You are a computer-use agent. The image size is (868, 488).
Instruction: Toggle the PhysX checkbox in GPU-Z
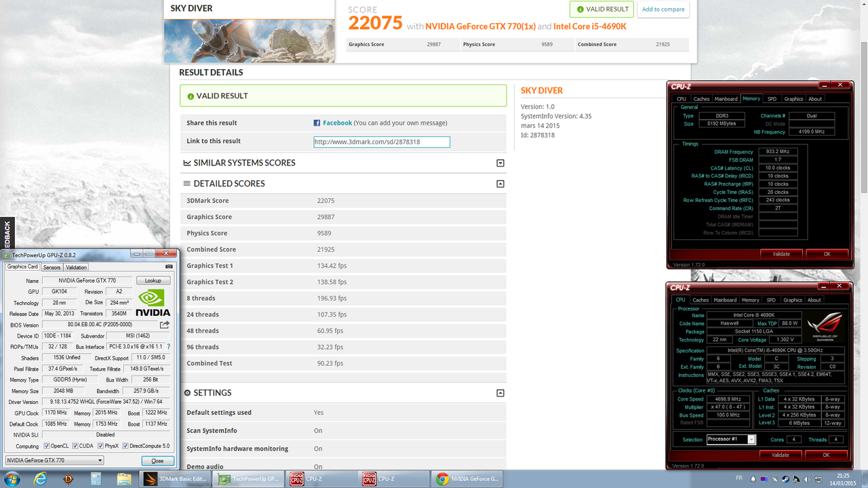[x=101, y=446]
